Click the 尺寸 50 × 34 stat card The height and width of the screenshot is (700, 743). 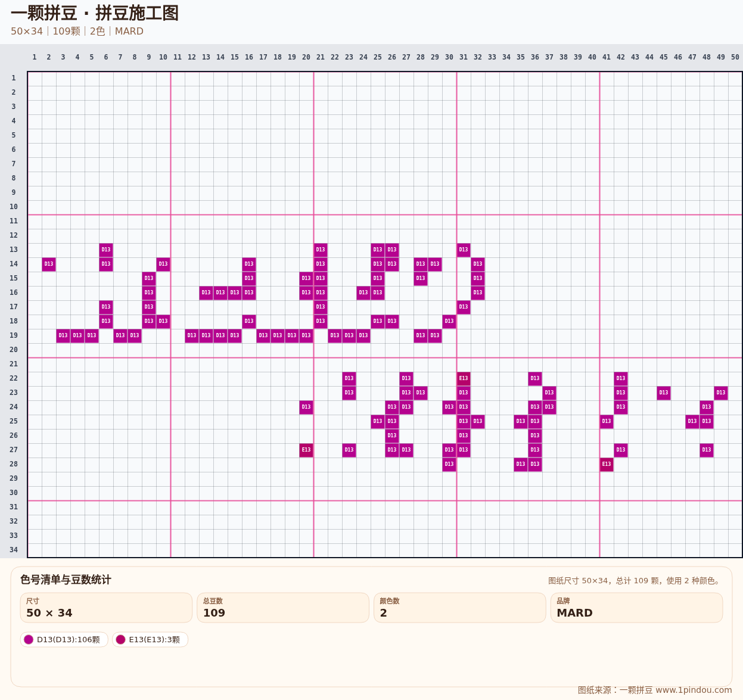(106, 608)
